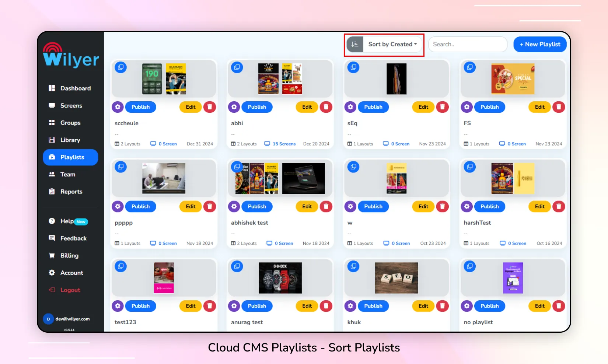The width and height of the screenshot is (608, 364).
Task: Publish the khuk playlist
Action: pos(373,306)
